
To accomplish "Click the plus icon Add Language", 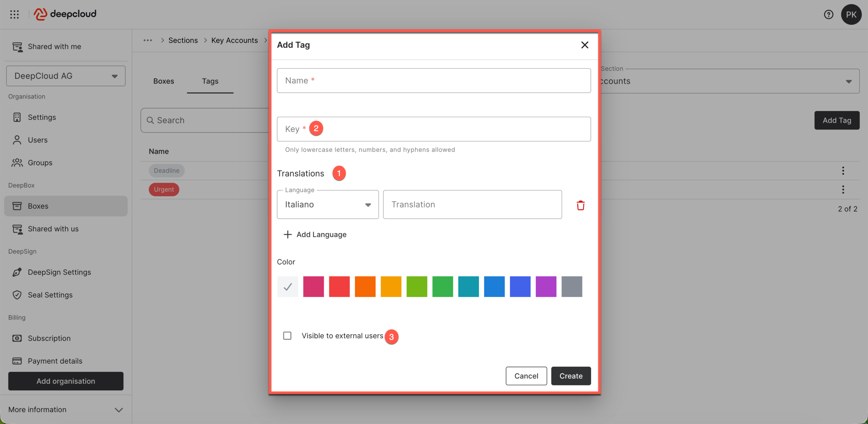I will pyautogui.click(x=288, y=235).
